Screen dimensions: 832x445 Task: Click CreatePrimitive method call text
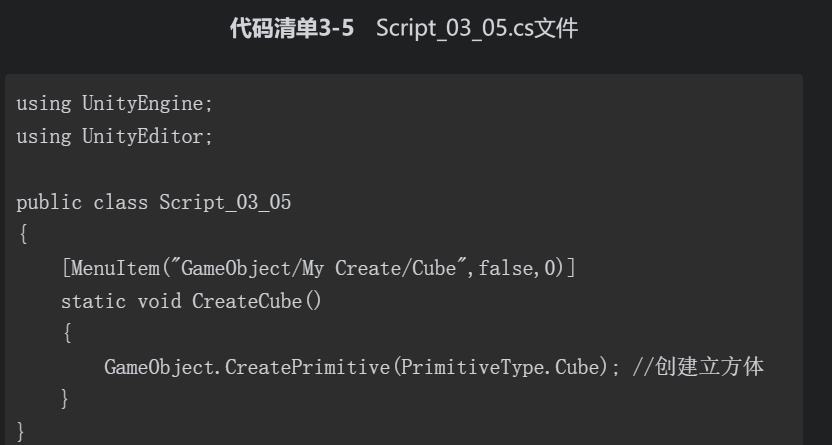pos(308,367)
